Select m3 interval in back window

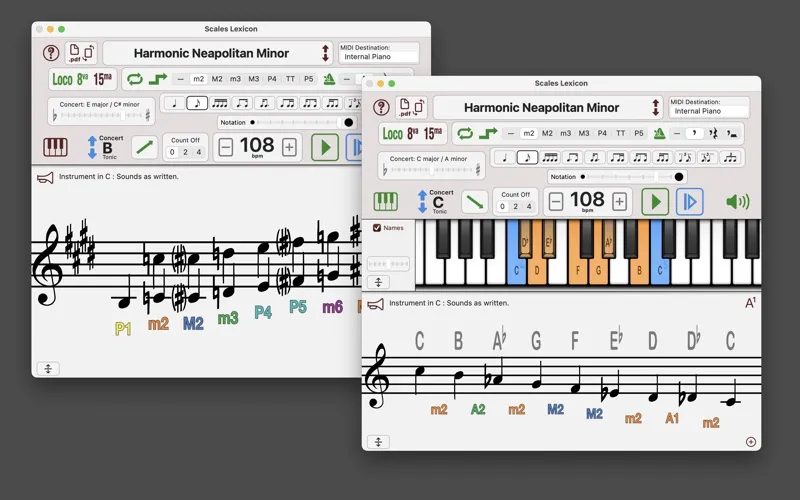[235, 79]
